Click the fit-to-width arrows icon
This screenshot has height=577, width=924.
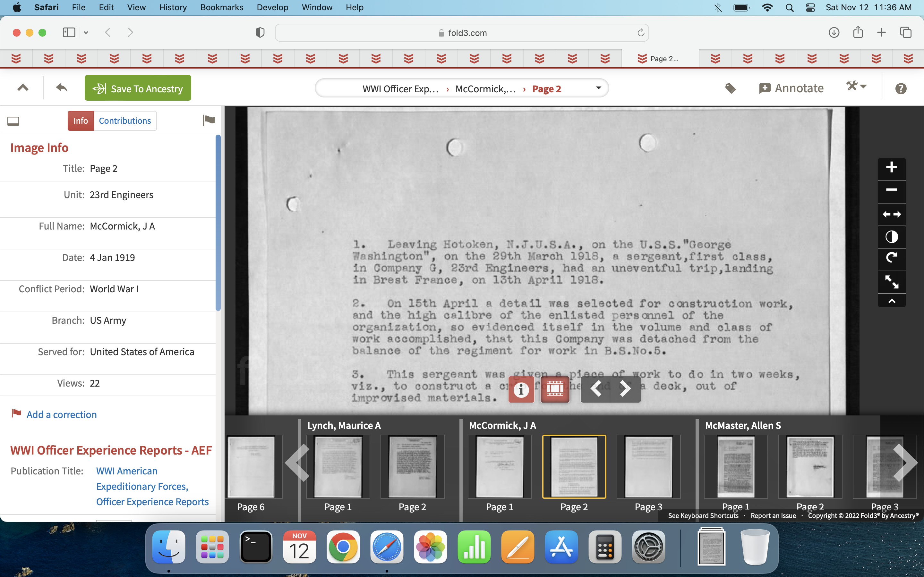(892, 214)
